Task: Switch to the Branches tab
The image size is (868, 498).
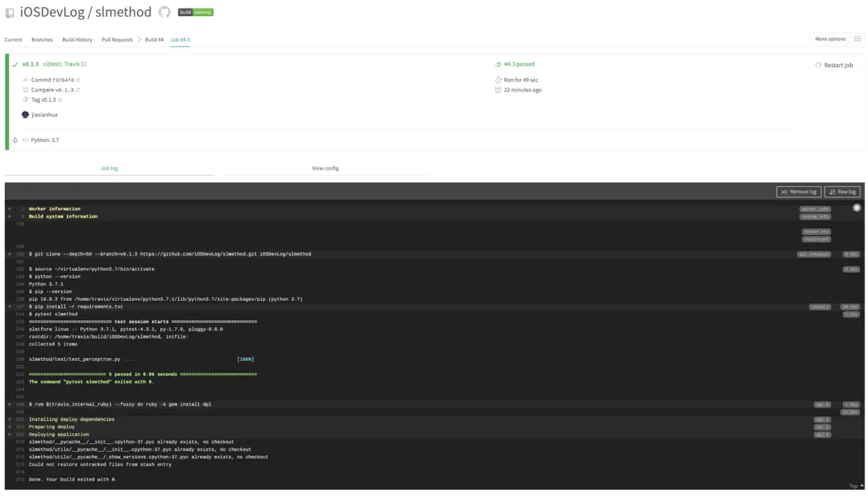Action: point(42,40)
